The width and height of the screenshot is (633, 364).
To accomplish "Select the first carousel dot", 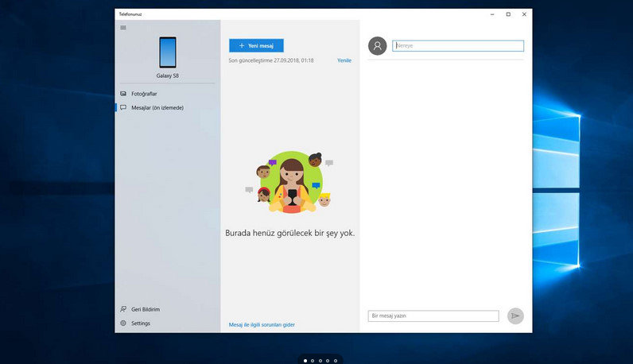I will 305,361.
